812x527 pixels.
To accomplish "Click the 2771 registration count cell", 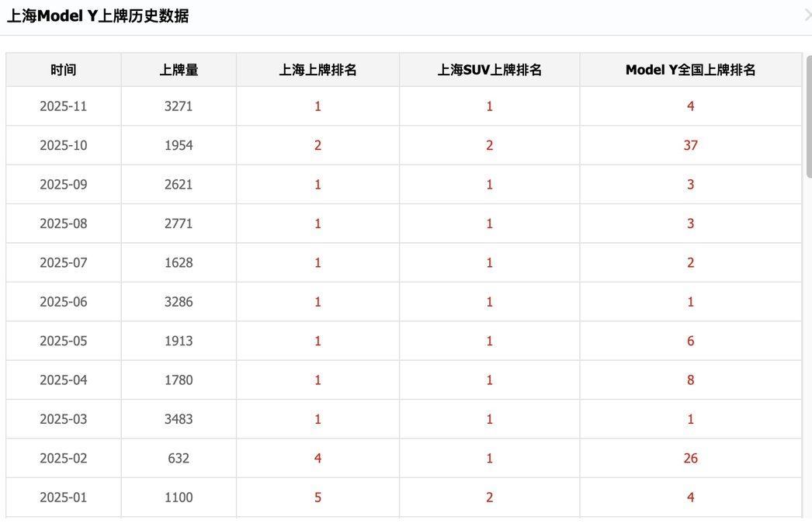I will pyautogui.click(x=179, y=224).
